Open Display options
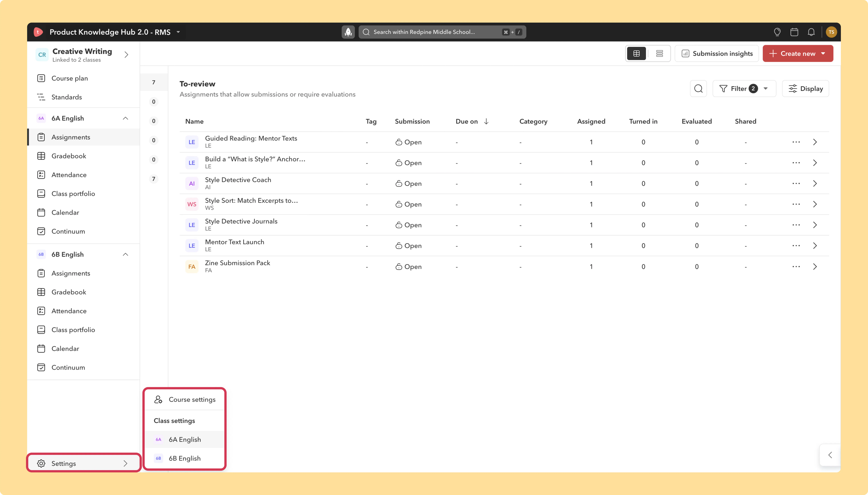The image size is (868, 495). (805, 89)
